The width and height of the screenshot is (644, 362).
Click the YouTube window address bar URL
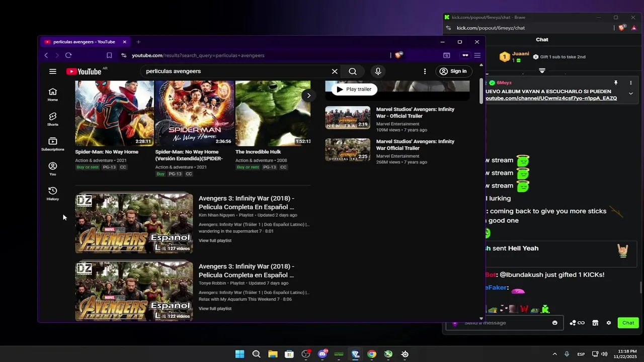click(198, 55)
